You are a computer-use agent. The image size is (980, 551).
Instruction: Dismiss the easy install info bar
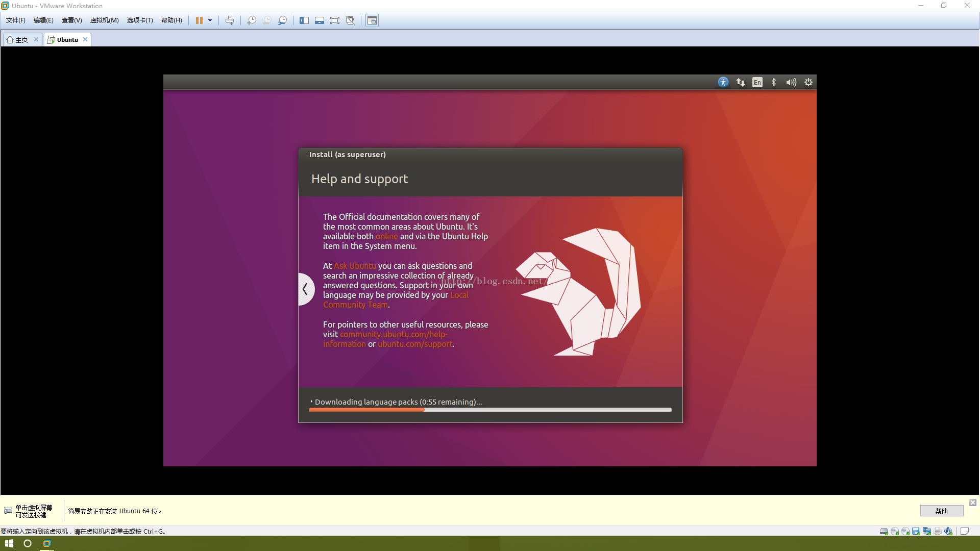tap(973, 503)
